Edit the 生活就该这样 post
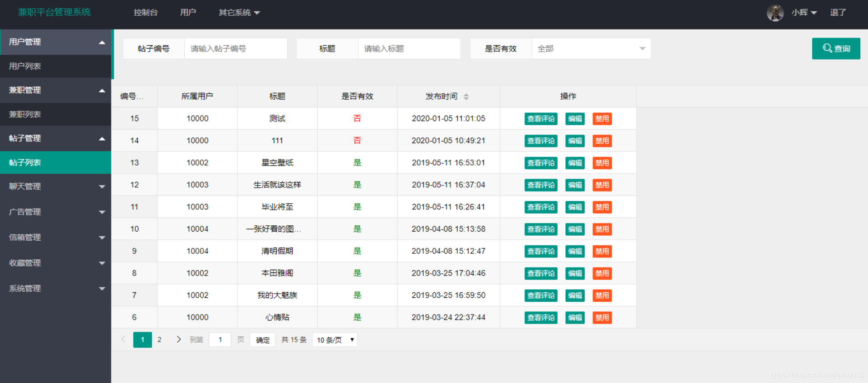Screen dimensions: 868x383 575,185
